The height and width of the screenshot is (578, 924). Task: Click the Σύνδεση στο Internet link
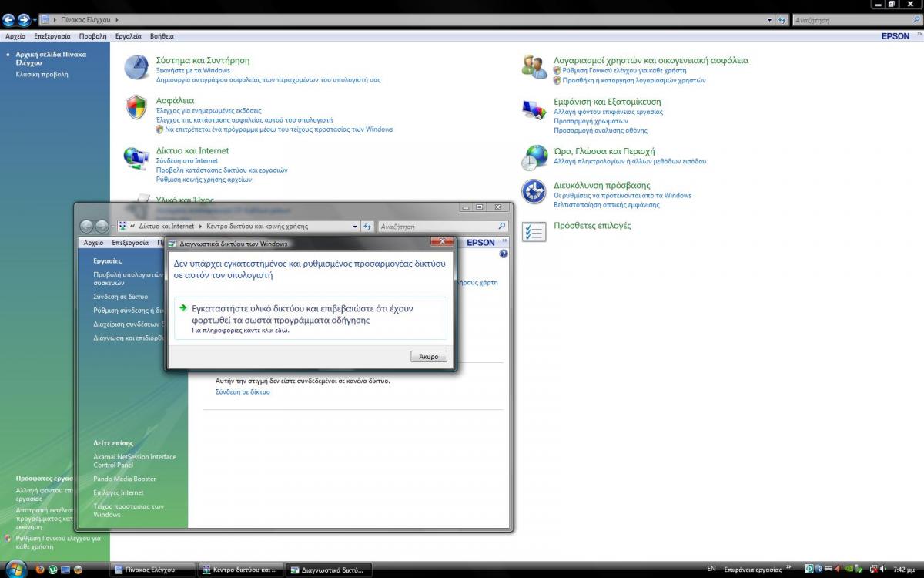tap(187, 160)
